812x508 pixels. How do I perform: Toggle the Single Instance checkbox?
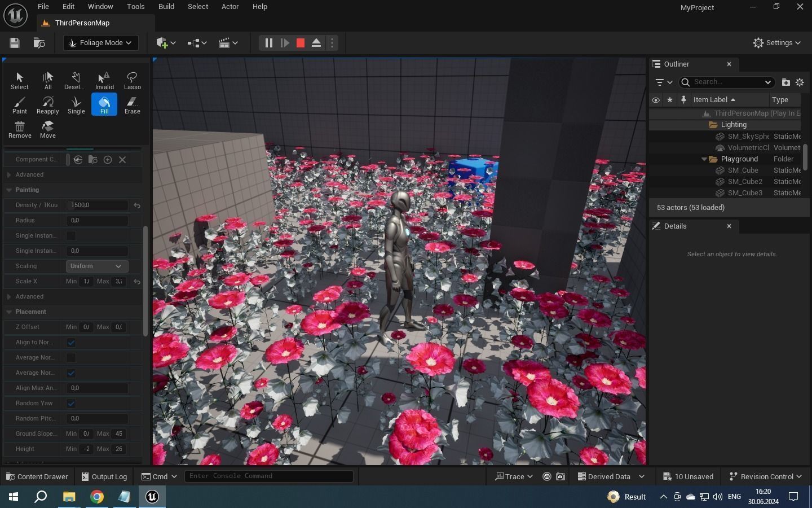(x=71, y=236)
